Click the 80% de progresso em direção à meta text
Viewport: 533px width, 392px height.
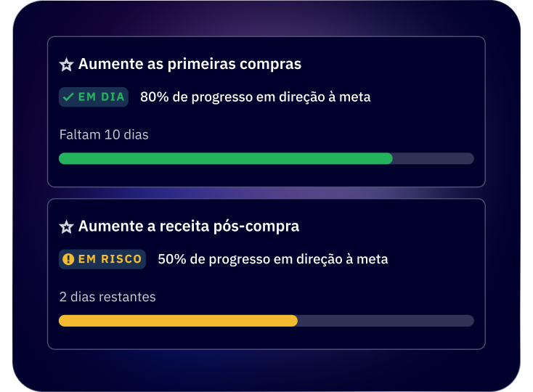tap(255, 97)
